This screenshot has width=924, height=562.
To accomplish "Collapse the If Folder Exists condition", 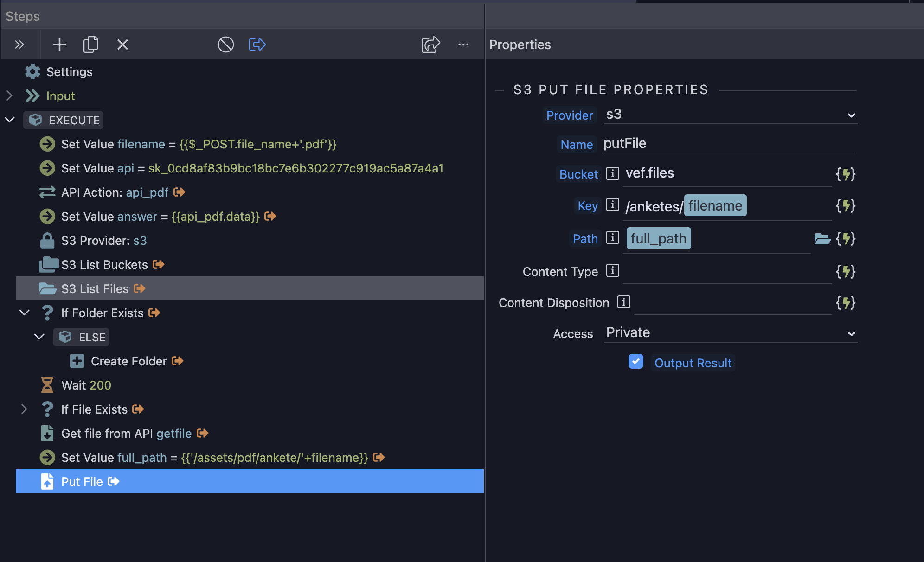I will (x=24, y=313).
